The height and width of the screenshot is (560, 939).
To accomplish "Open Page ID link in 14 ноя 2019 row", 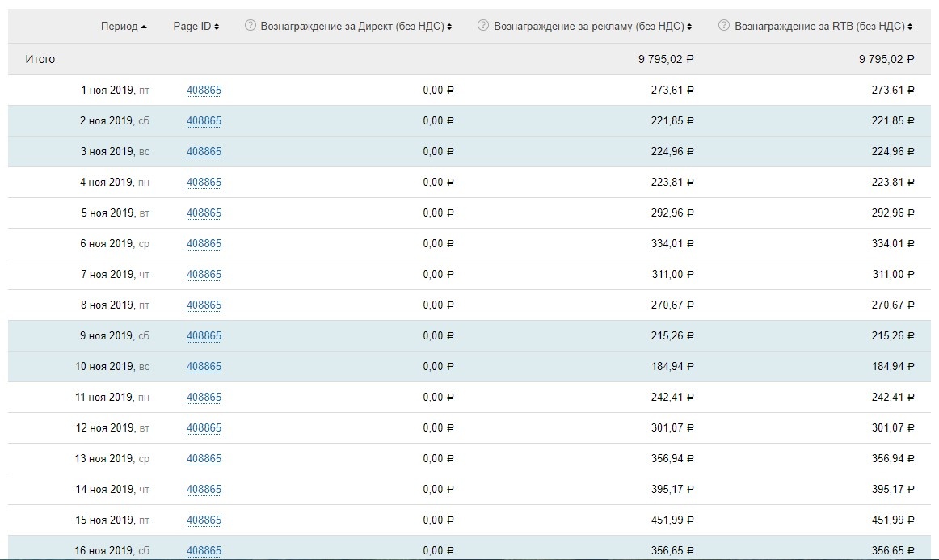I will [x=204, y=490].
